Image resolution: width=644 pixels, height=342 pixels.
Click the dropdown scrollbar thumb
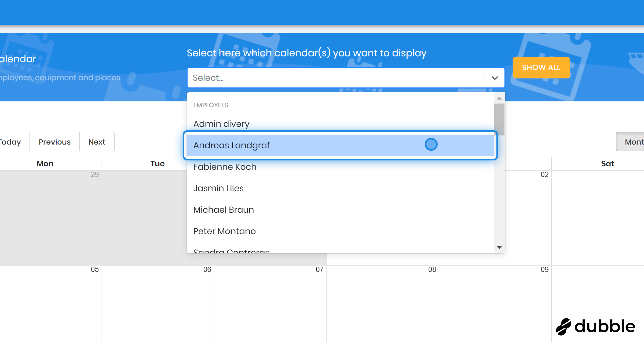coord(499,119)
